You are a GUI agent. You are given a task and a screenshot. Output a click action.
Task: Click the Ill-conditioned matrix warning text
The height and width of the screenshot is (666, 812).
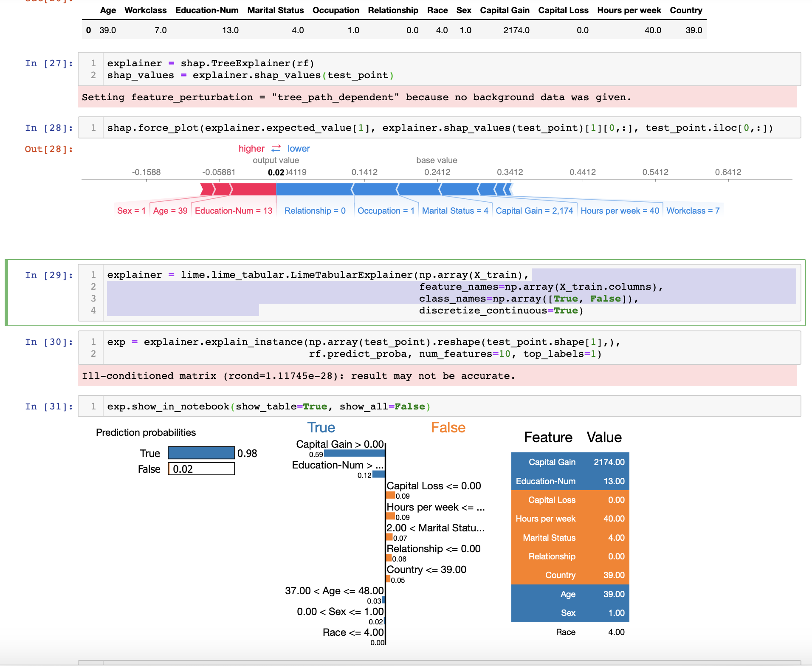[298, 376]
